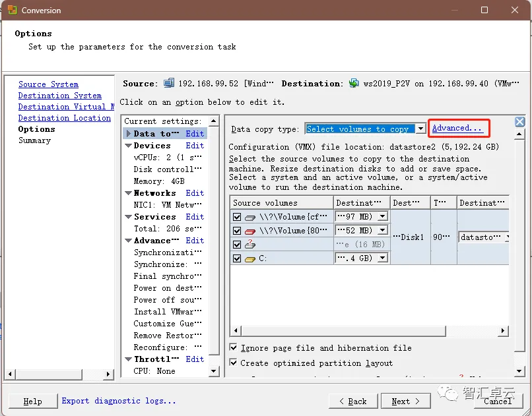Click the source computer icon beside 192.168.99.52
532x416 pixels.
click(x=169, y=83)
